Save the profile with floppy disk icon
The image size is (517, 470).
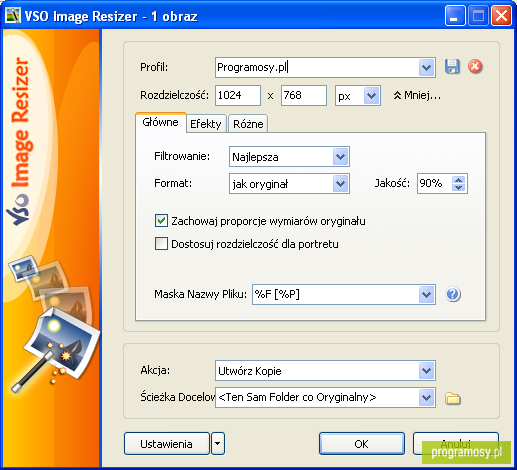coord(452,67)
